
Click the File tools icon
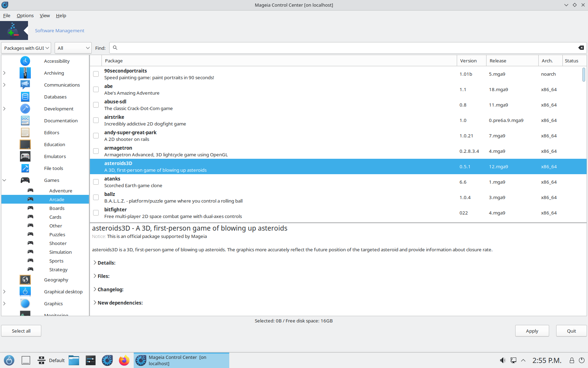(x=25, y=168)
